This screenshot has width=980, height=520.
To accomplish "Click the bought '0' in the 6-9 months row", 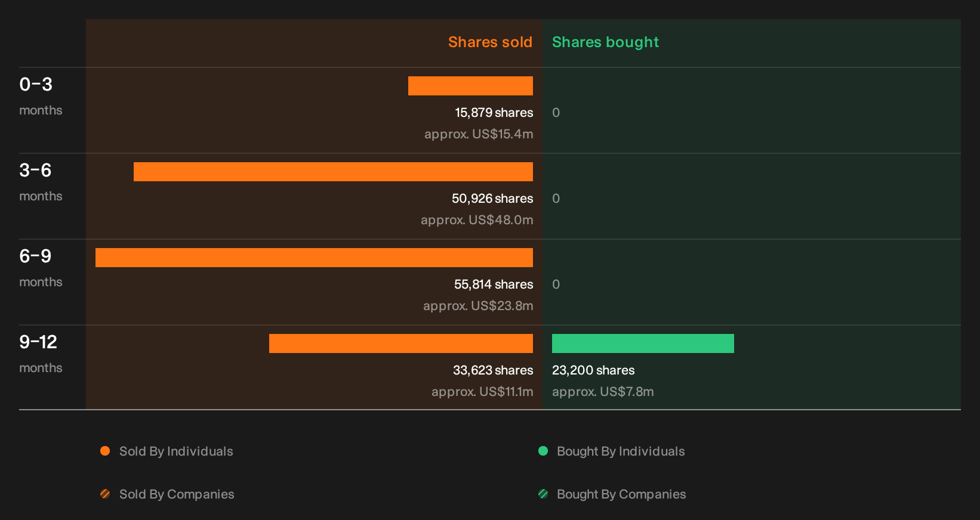I will click(x=556, y=284).
